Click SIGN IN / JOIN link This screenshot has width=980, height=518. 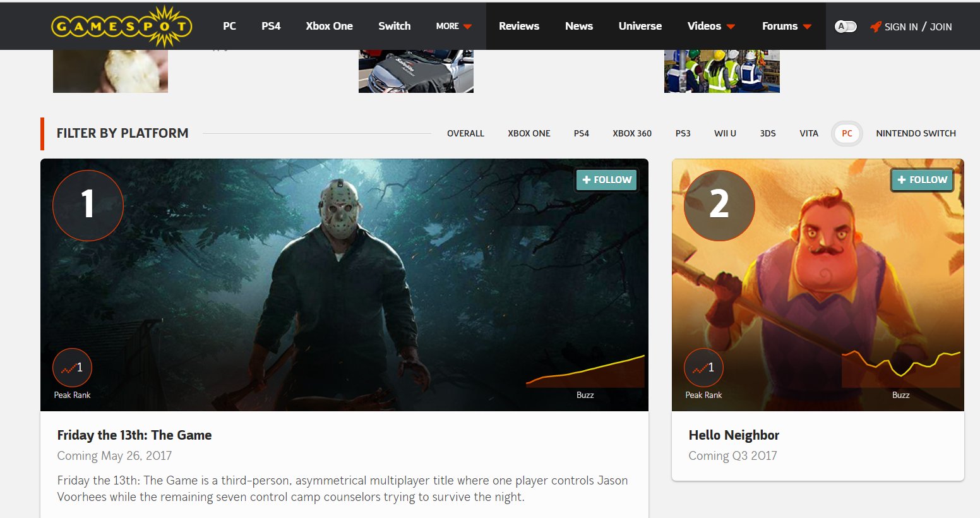(x=918, y=27)
